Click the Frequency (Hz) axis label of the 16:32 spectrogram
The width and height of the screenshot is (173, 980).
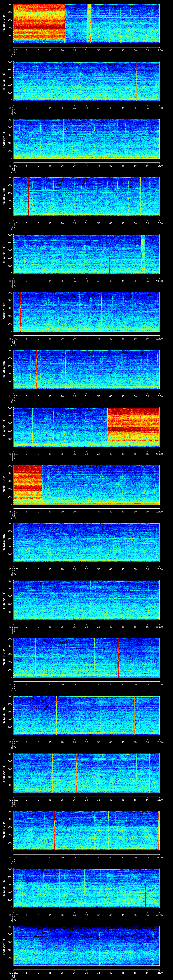4,946
